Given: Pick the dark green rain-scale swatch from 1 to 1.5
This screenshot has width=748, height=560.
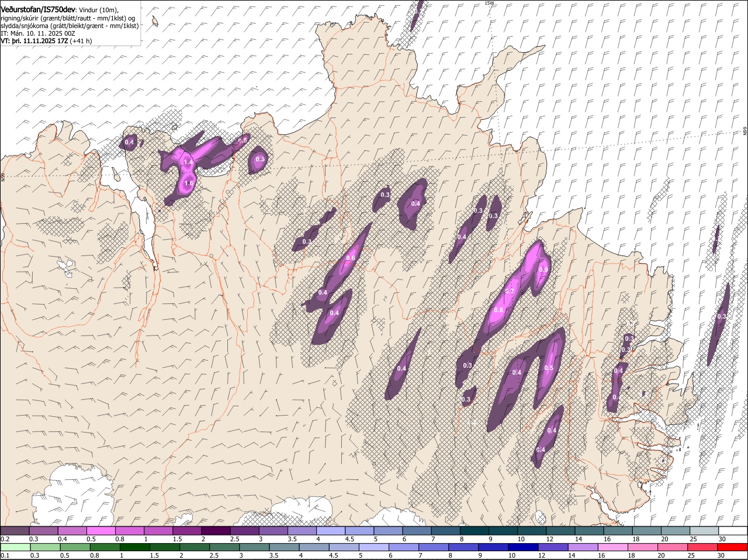Looking at the screenshot, I should coord(135,547).
